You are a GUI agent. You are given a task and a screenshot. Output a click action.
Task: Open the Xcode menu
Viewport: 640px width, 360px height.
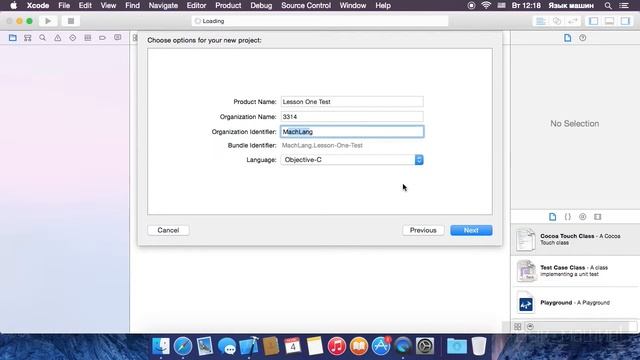coord(38,6)
